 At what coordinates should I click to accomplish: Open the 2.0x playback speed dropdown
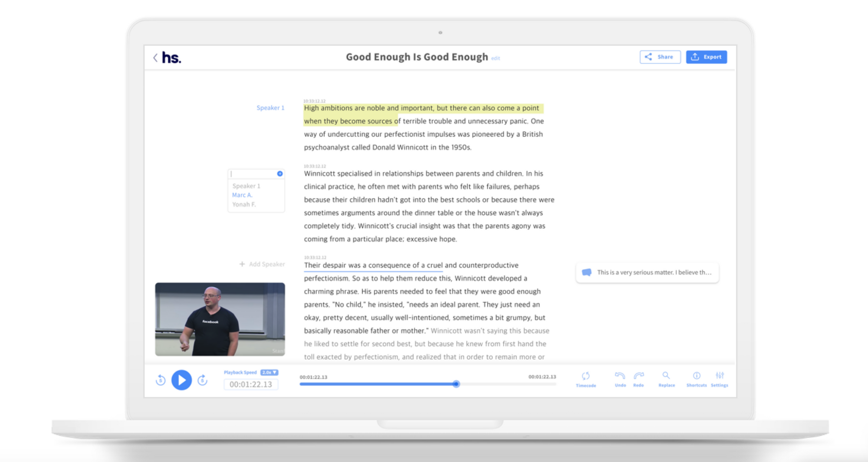[269, 373]
